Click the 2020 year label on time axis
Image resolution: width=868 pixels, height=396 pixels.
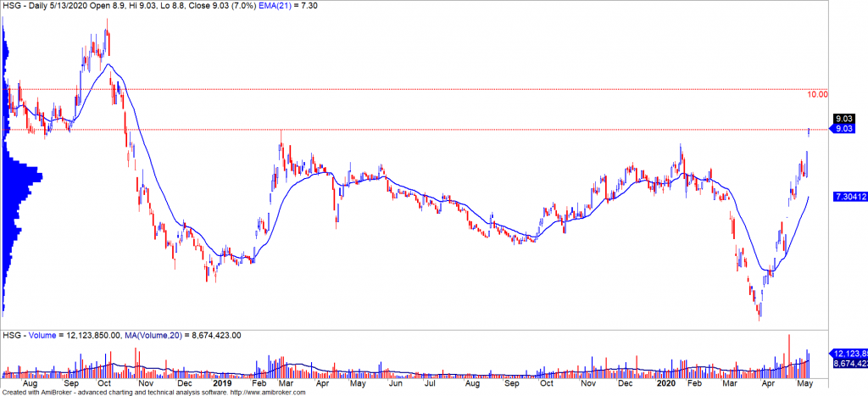[x=668, y=383]
